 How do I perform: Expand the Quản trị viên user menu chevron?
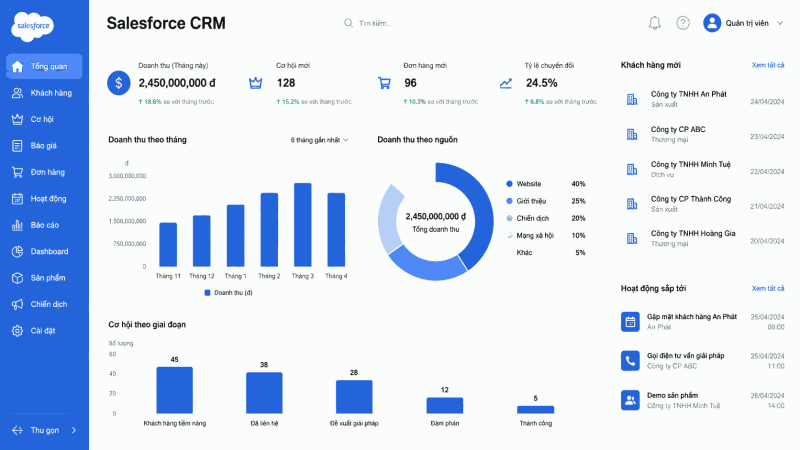[x=780, y=23]
